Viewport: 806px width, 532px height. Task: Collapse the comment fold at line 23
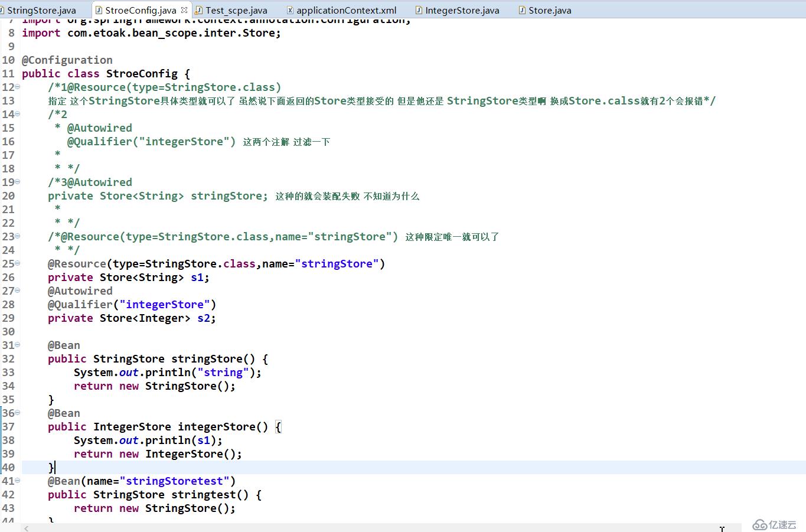[x=18, y=236]
